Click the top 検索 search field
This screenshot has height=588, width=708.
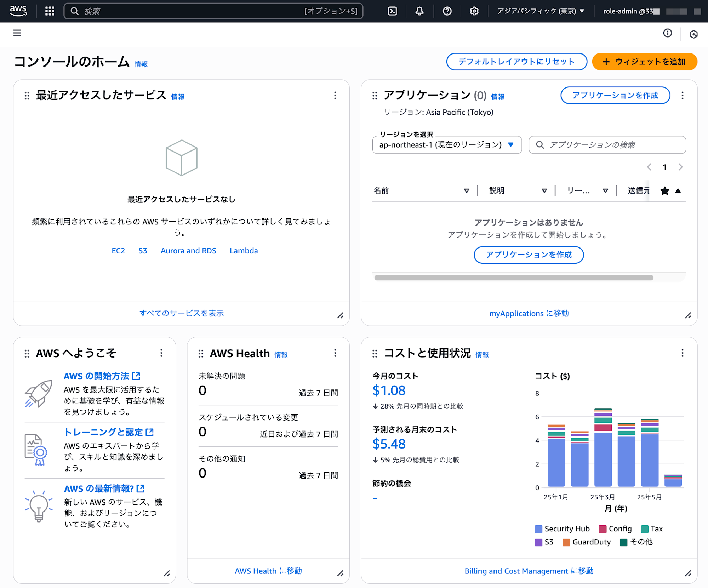tap(213, 11)
